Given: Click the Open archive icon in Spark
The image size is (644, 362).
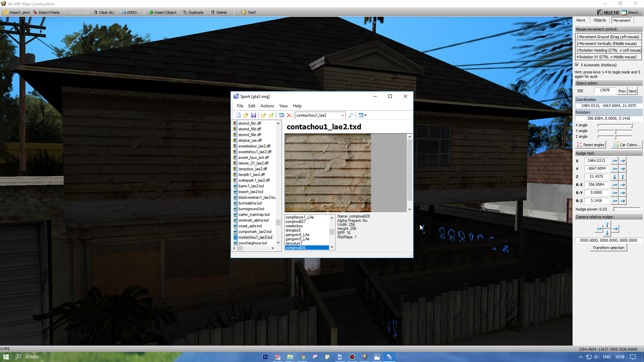Looking at the screenshot, I should 246,116.
